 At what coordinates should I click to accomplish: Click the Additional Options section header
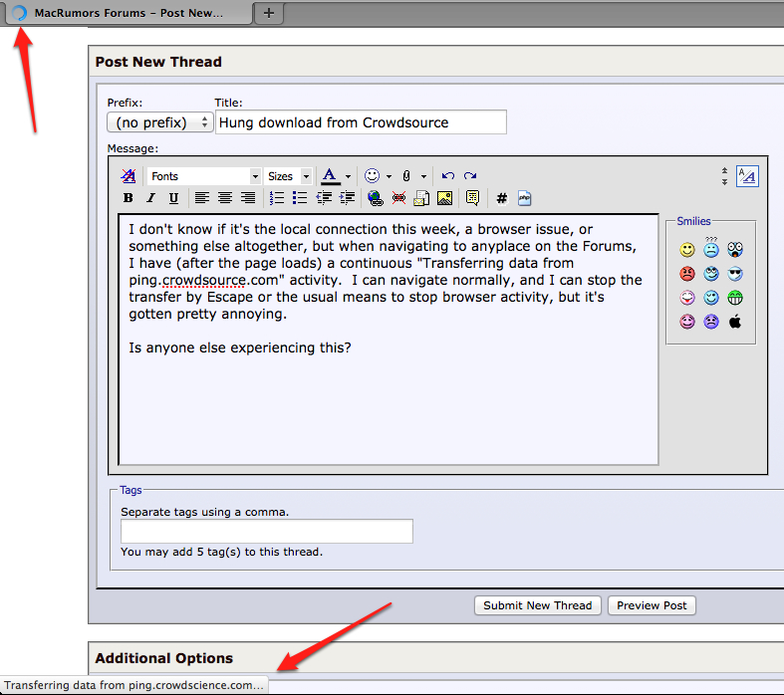pyautogui.click(x=164, y=658)
